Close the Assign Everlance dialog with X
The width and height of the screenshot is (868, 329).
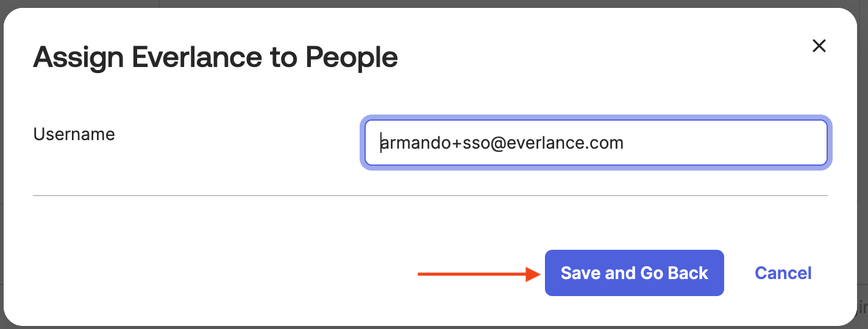pos(819,46)
